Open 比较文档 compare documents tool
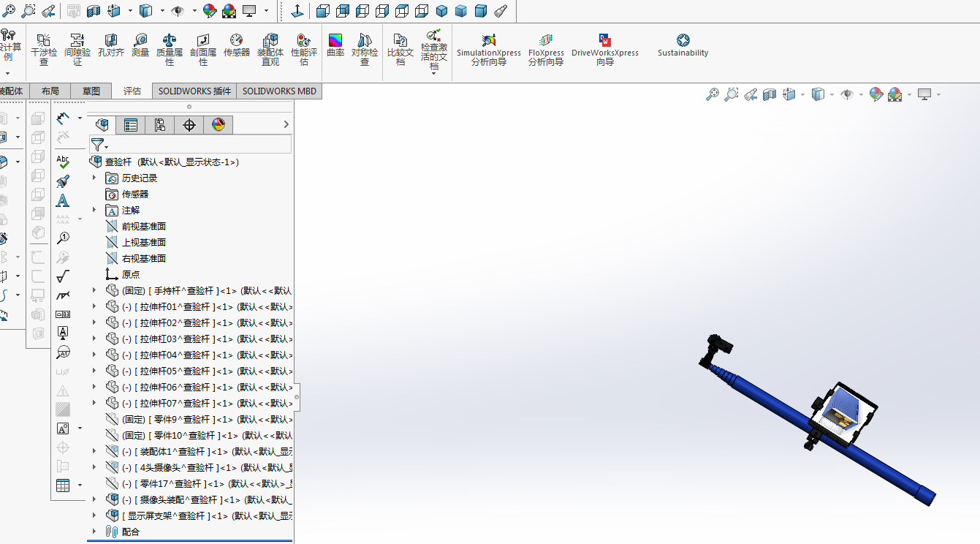980x544 pixels. (400, 49)
